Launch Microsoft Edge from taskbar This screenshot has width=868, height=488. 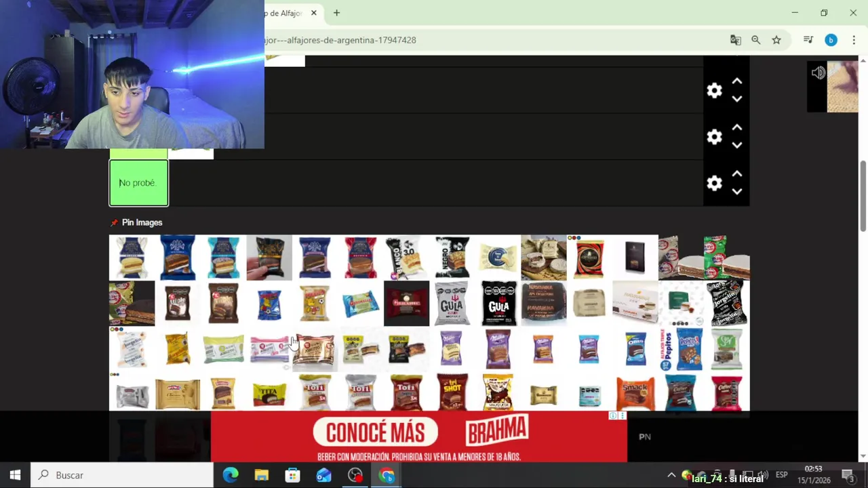click(231, 475)
